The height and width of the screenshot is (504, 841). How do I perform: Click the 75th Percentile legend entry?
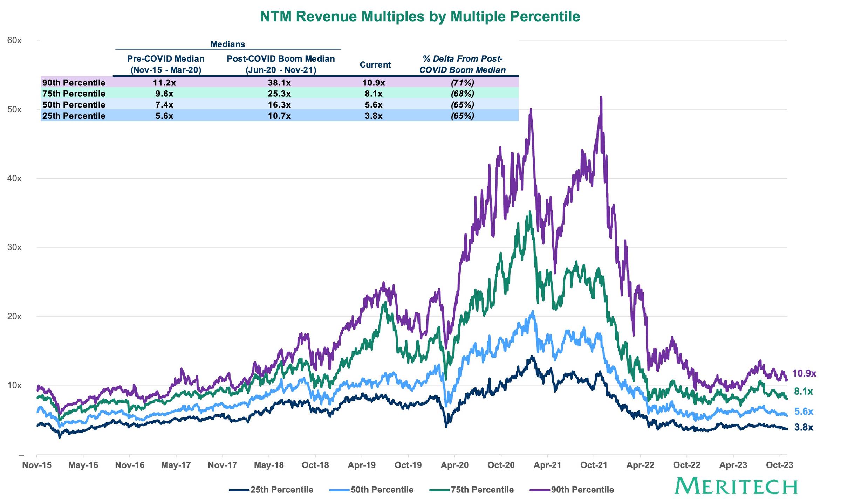[472, 490]
